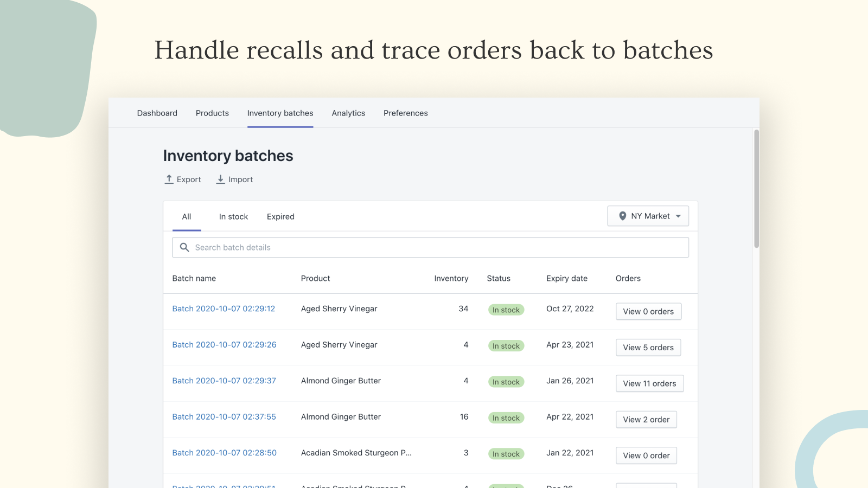Click View 11 orders for Almond Ginger Butter
This screenshot has width=868, height=488.
tap(649, 383)
